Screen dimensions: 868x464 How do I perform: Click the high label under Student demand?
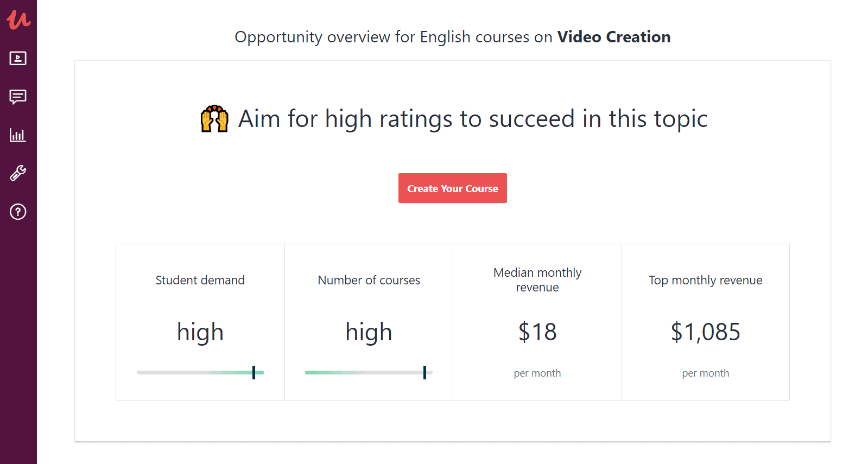(200, 332)
